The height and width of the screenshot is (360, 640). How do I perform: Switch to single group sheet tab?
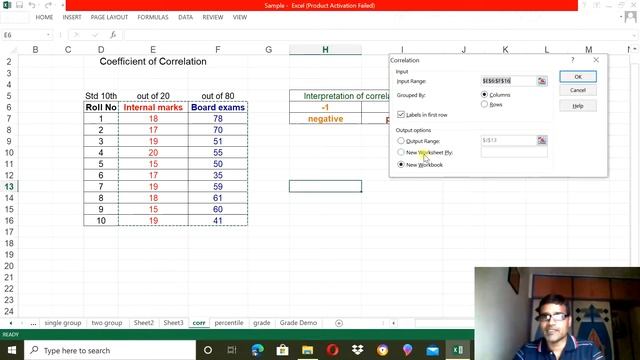(x=63, y=323)
